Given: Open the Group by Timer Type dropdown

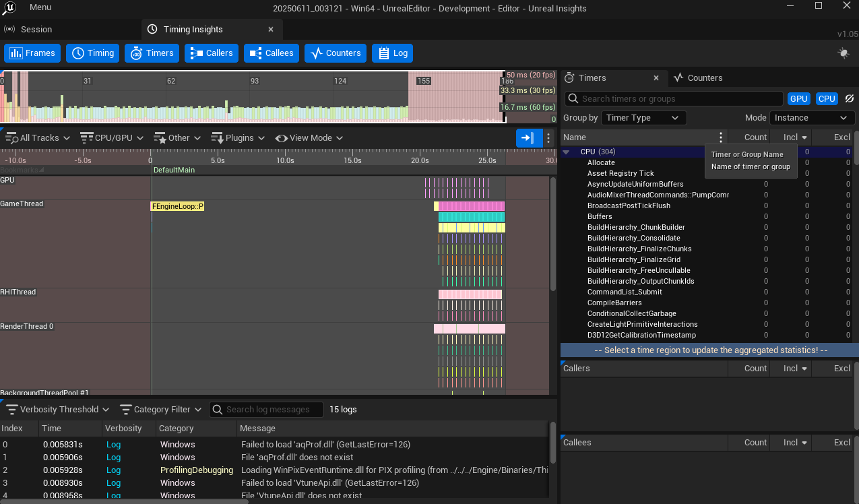Looking at the screenshot, I should tap(643, 118).
